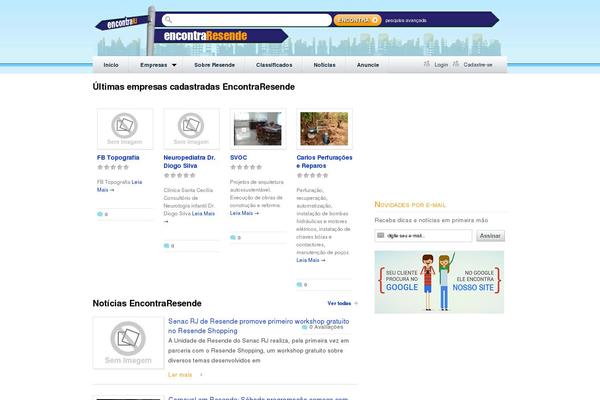Click the magnifier icon in search box
The width and height of the screenshot is (600, 400).
coord(168,20)
